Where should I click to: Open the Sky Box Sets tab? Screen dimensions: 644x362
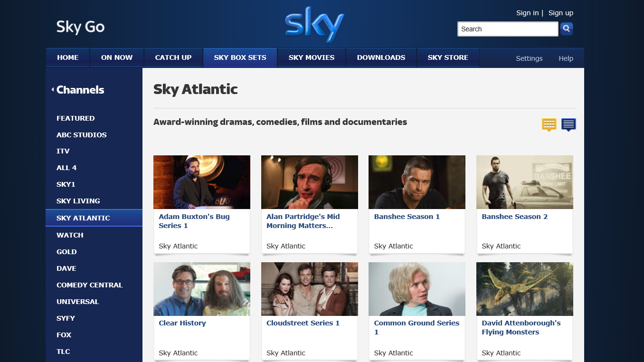click(240, 57)
